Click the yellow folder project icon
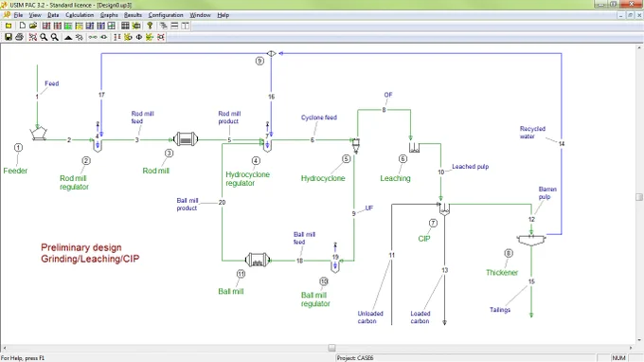Viewport: 644px width, 362px height. 9,26
